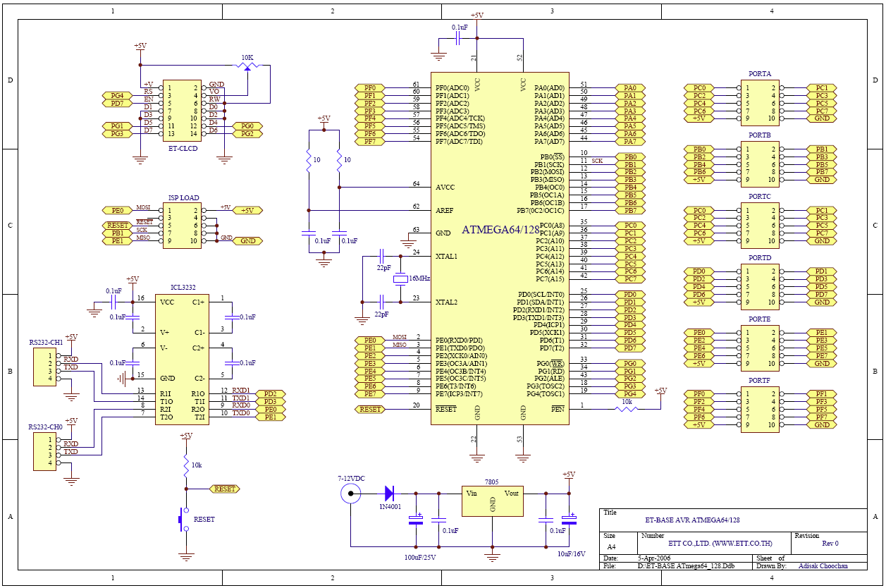Click the 'MOSI' label on ISP LOAD pin 1
The height and width of the screenshot is (588, 886).
tap(143, 207)
